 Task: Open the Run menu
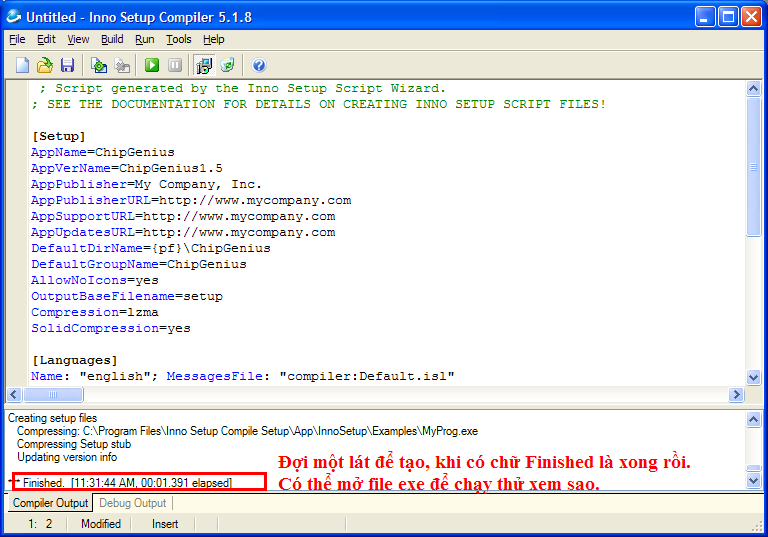[144, 39]
